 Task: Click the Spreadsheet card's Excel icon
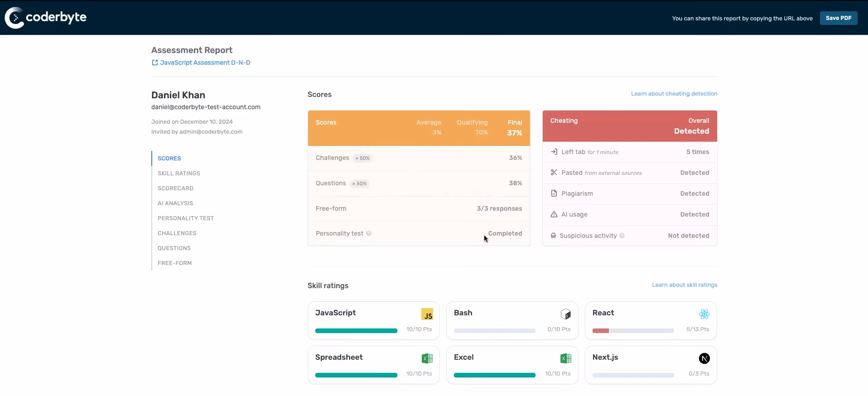(x=427, y=358)
